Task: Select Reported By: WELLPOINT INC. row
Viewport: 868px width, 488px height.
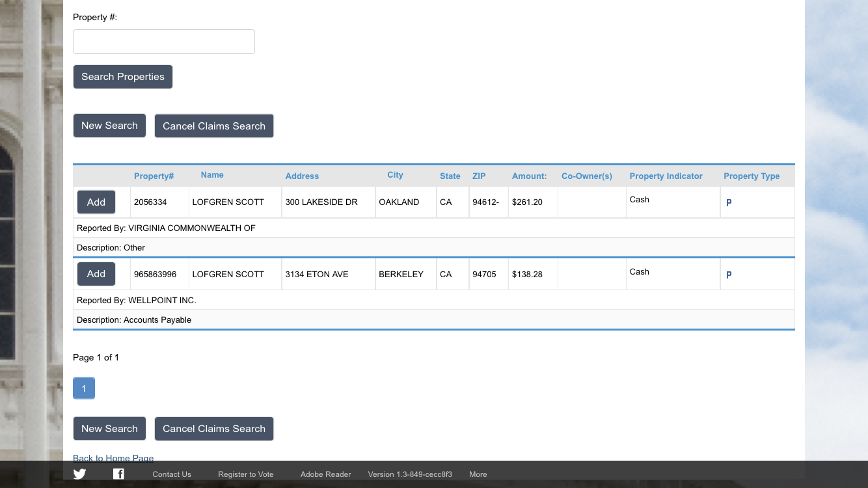Action: [434, 301]
